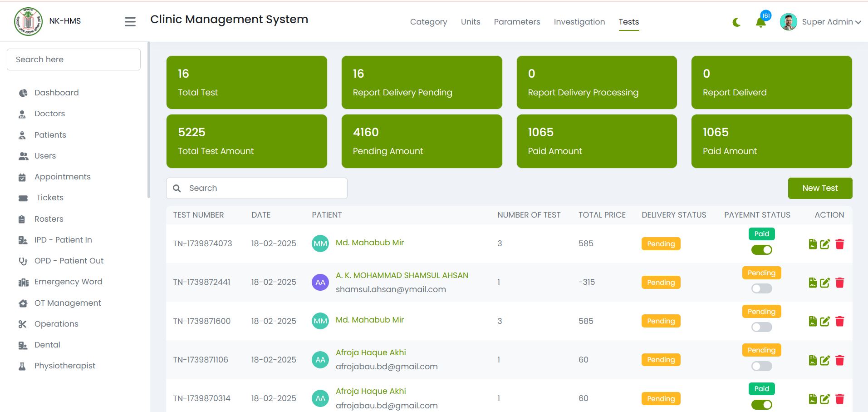Open Users from sidebar
Viewport: 868px width, 412px height.
point(37,156)
